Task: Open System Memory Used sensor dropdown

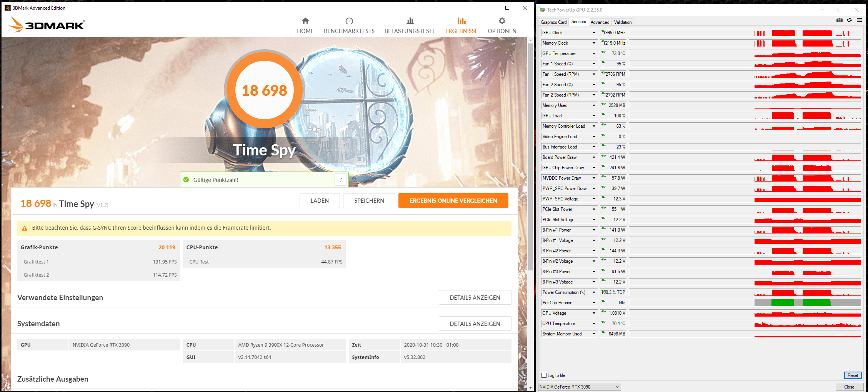Action: 594,334
